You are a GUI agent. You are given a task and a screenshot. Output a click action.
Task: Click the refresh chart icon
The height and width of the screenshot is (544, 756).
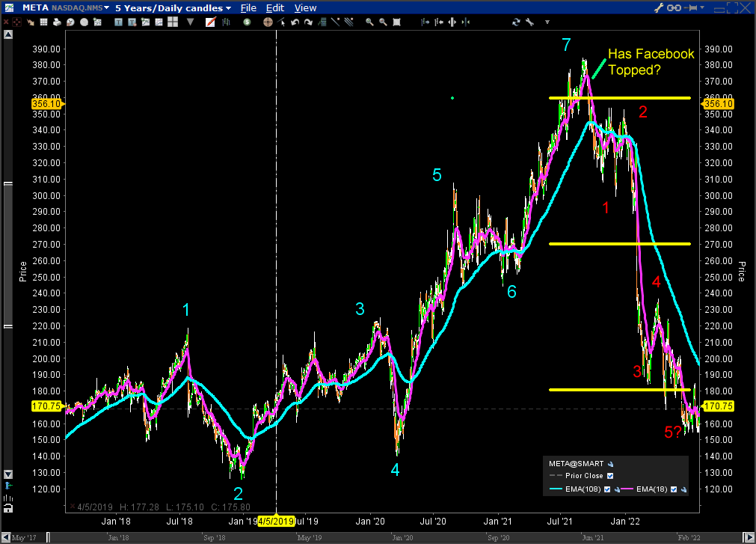516,22
